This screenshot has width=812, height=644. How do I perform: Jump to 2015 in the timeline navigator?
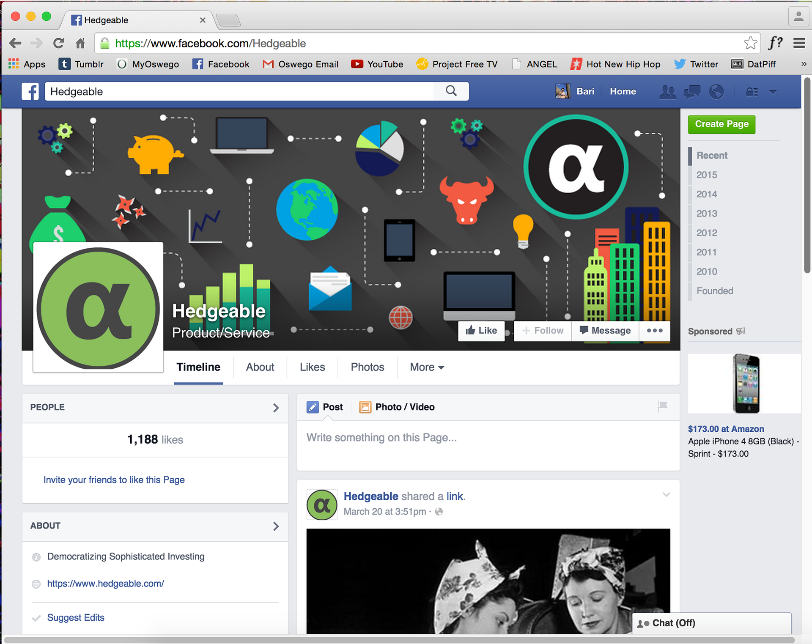click(x=707, y=175)
